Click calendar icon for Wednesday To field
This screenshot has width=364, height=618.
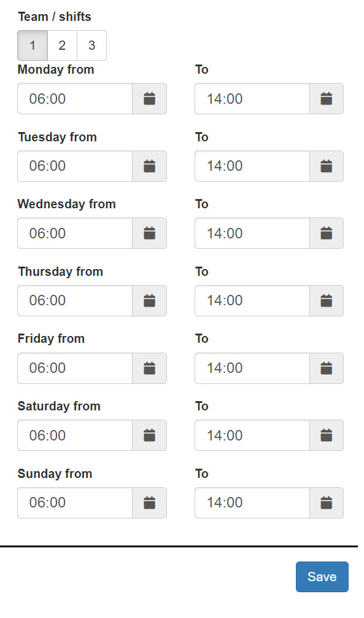[x=326, y=233]
